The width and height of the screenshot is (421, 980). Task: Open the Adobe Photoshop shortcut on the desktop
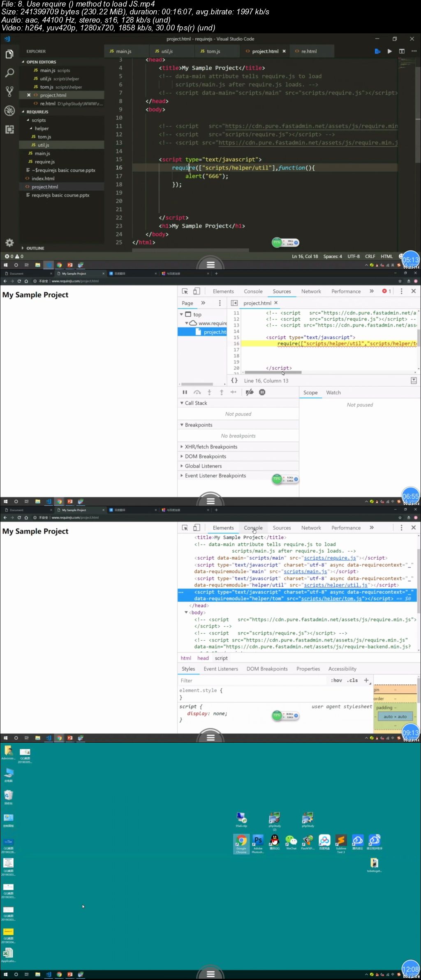click(258, 843)
